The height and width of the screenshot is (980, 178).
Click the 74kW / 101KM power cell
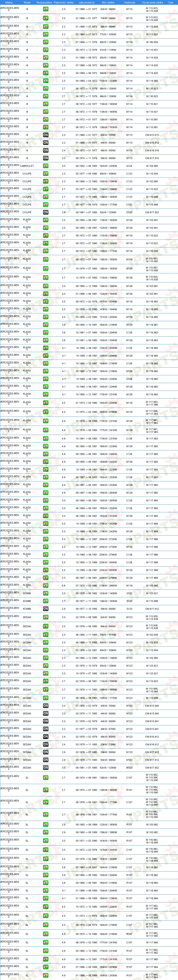(108, 635)
